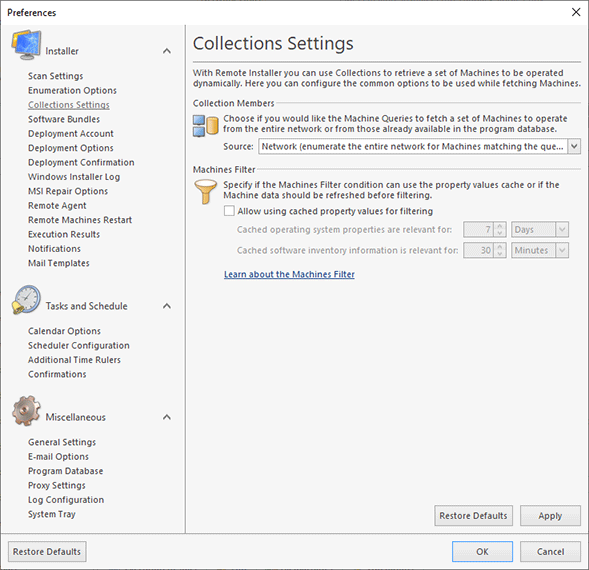Open Scan Settings page
Viewport: 589px width, 570px height.
(56, 76)
